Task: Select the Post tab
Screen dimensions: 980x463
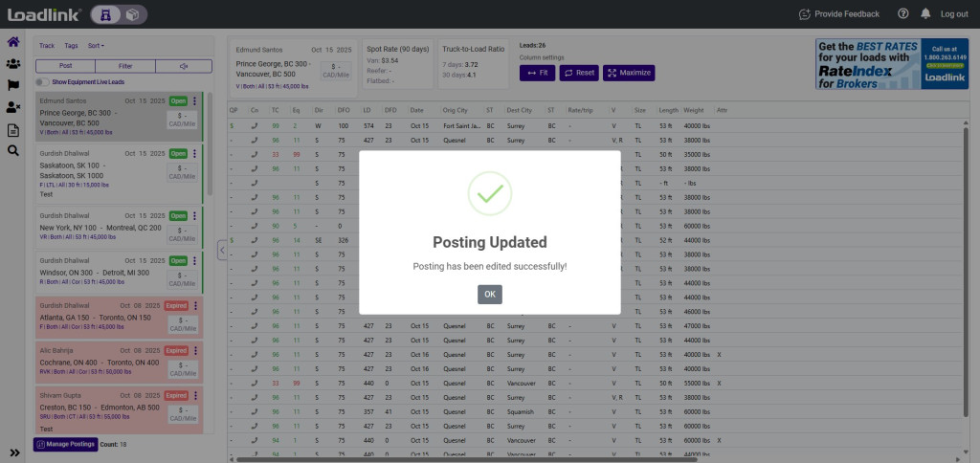Action: [x=65, y=66]
